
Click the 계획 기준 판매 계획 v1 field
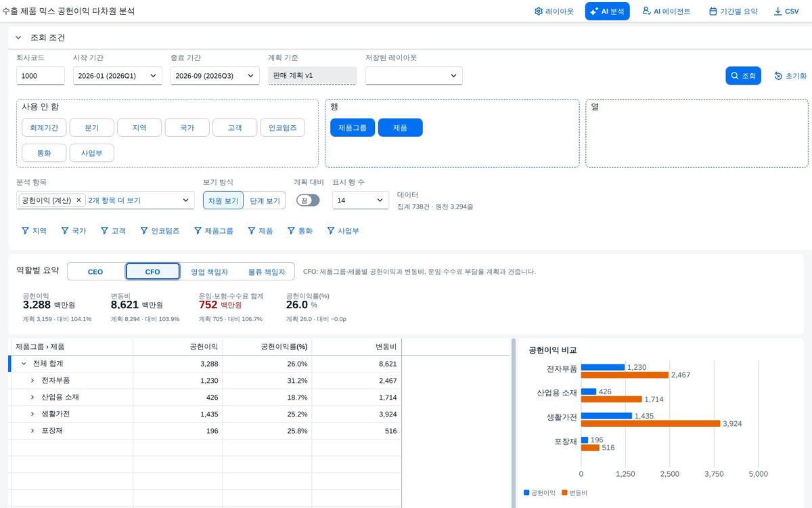[x=312, y=76]
